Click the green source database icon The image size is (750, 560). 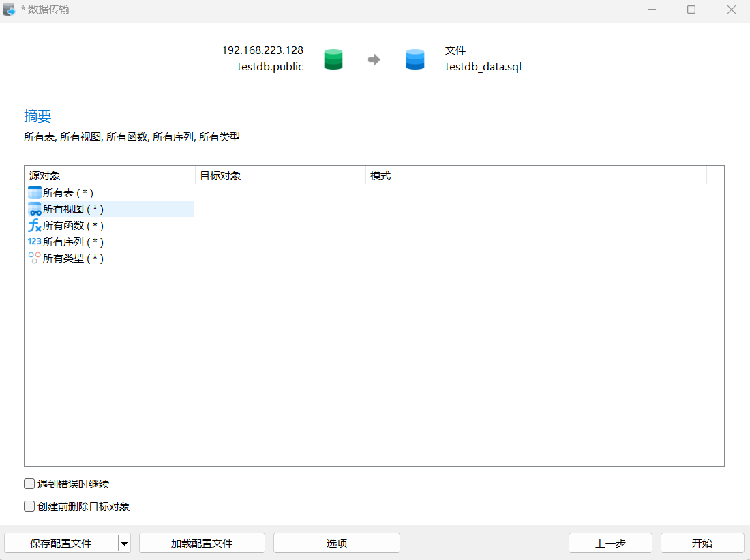pos(333,59)
